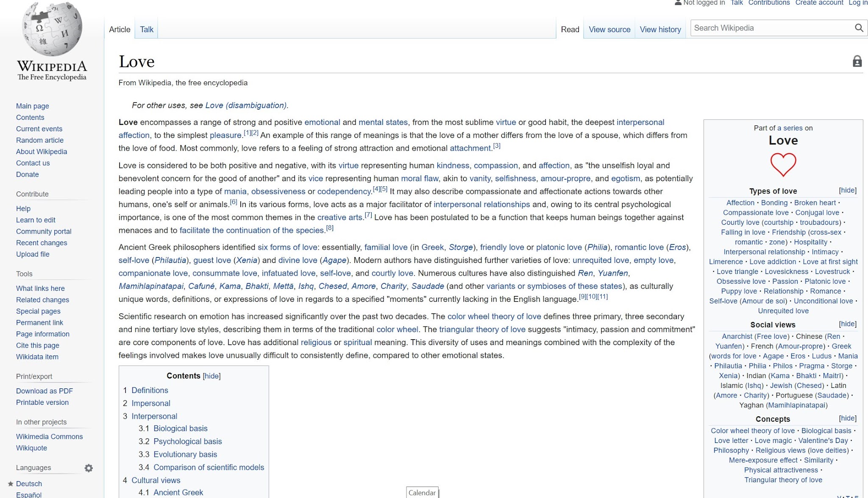Viewport: 868px width, 498px height.
Task: Open the Talk tab
Action: pyautogui.click(x=147, y=30)
